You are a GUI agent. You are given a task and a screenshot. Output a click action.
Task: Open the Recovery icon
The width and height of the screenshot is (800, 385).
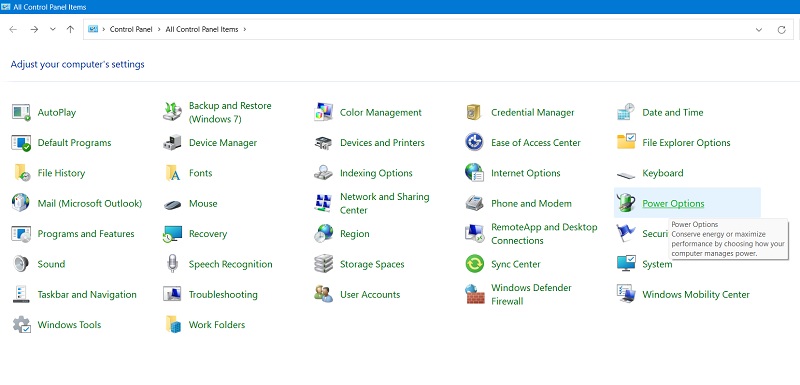click(x=172, y=234)
